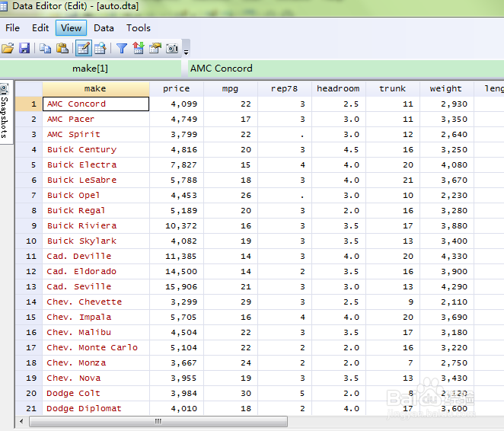Click price value 14,500
Image resolution: width=504 pixels, height=431 pixels.
tap(177, 272)
